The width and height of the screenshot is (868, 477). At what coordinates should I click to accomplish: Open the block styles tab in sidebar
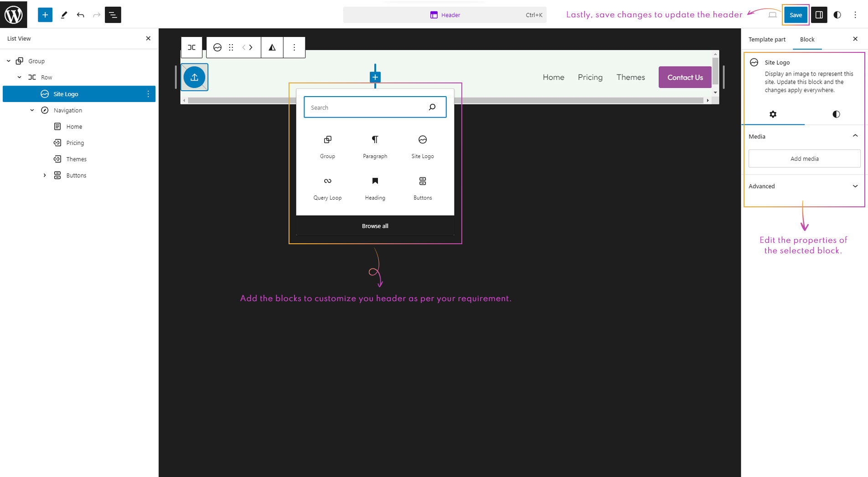click(x=836, y=114)
